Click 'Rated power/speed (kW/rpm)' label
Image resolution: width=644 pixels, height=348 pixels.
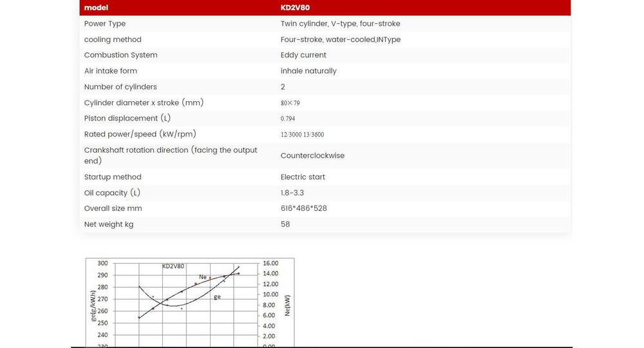tap(140, 134)
